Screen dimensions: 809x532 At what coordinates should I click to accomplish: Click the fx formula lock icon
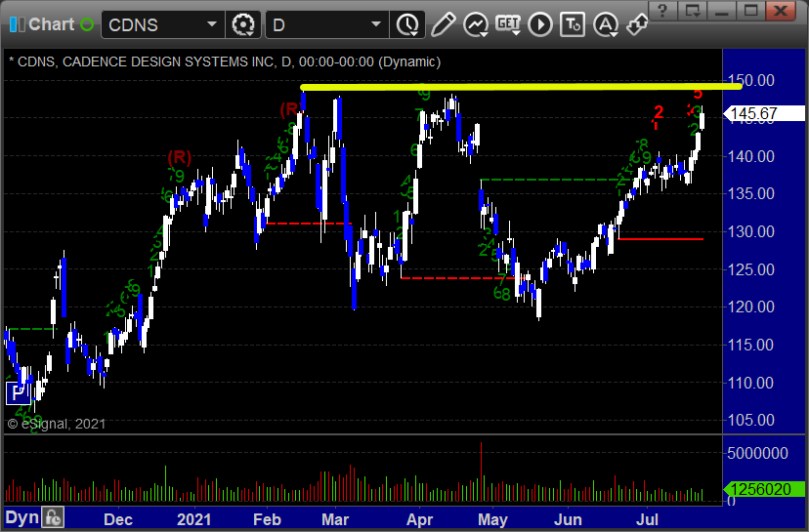click(x=53, y=517)
